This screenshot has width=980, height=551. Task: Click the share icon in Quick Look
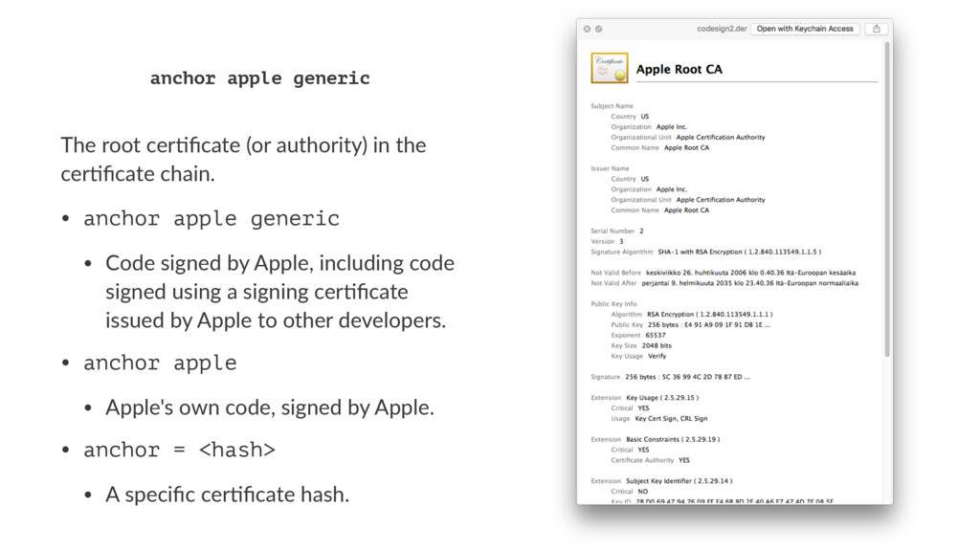877,29
